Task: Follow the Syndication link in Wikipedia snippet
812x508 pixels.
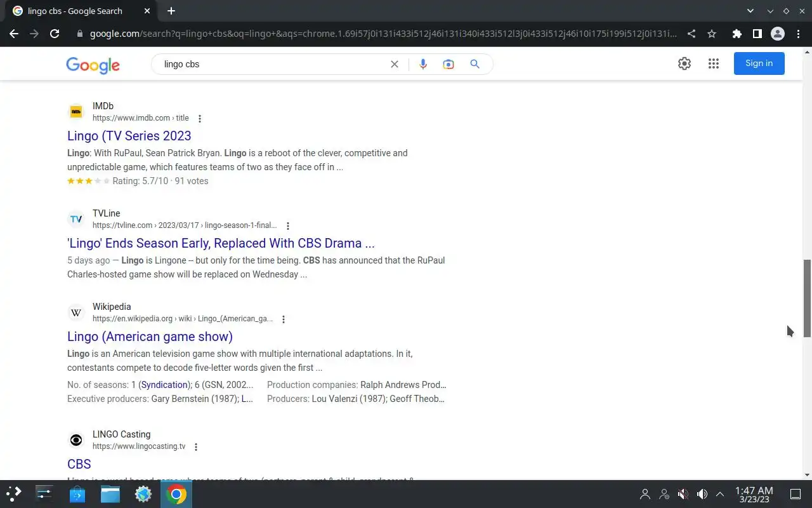Action: tap(165, 385)
